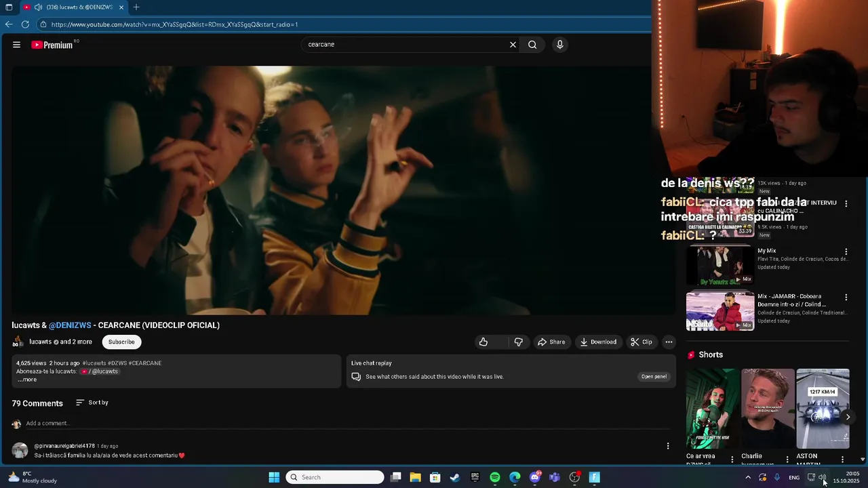The width and height of the screenshot is (868, 488).
Task: Open options for pirvanaurelgabriel4178 comment
Action: [668, 446]
